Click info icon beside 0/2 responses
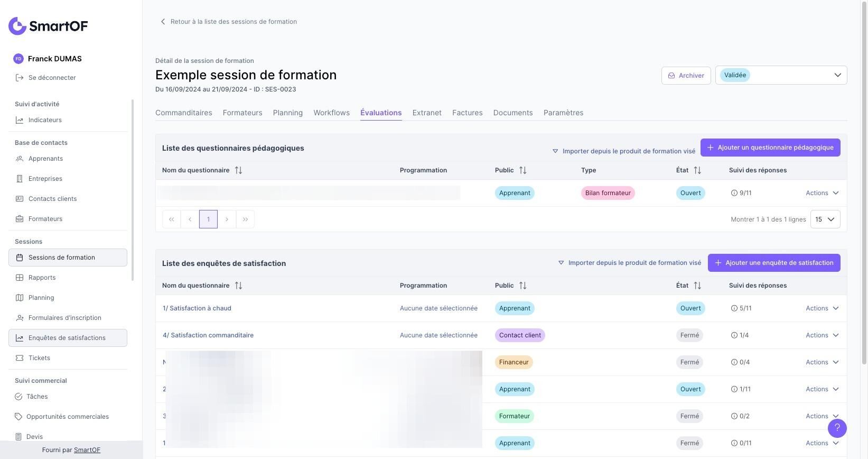The width and height of the screenshot is (868, 459). pyautogui.click(x=734, y=416)
